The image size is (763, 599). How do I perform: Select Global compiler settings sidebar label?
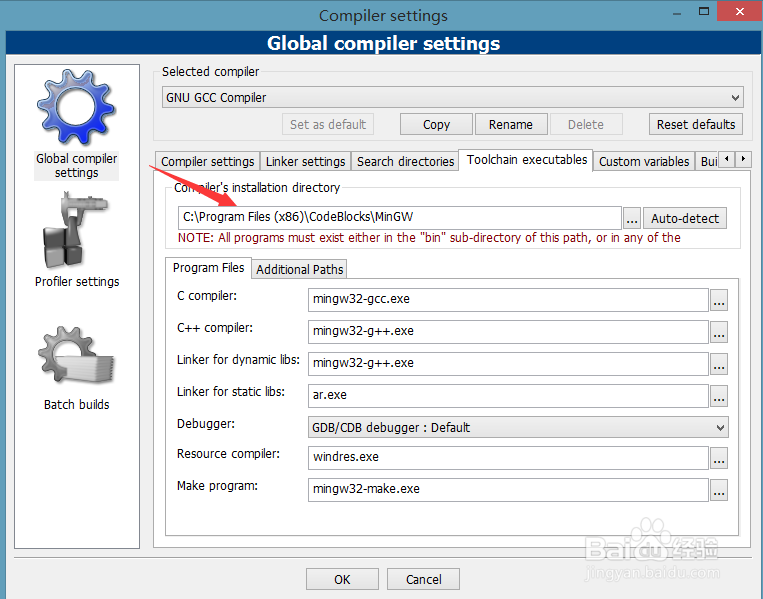coord(76,166)
